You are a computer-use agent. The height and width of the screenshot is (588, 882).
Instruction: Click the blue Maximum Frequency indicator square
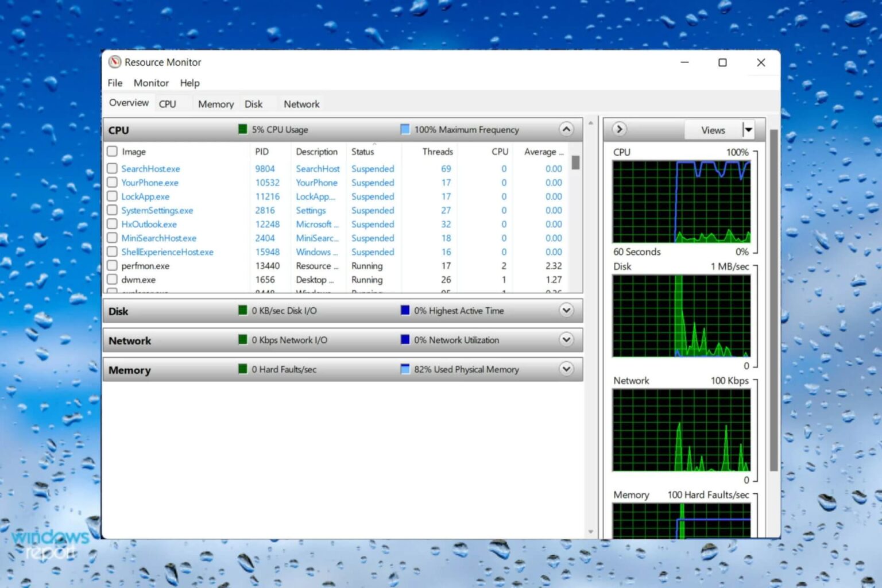405,129
